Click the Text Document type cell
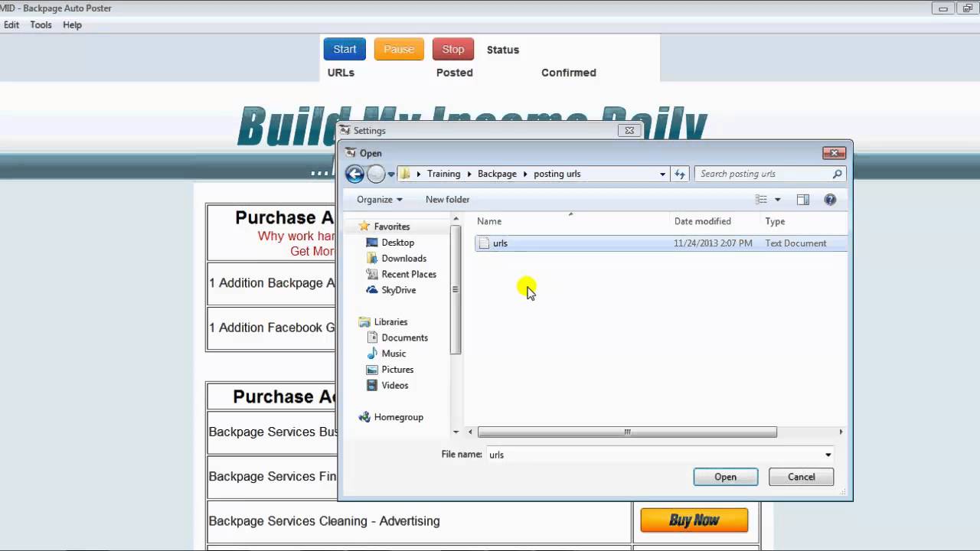Screen dimensions: 980x551 coord(795,243)
